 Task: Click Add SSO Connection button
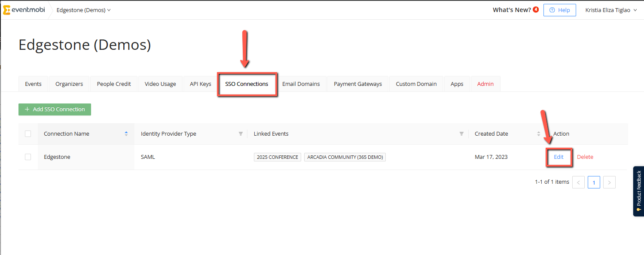[x=55, y=109]
